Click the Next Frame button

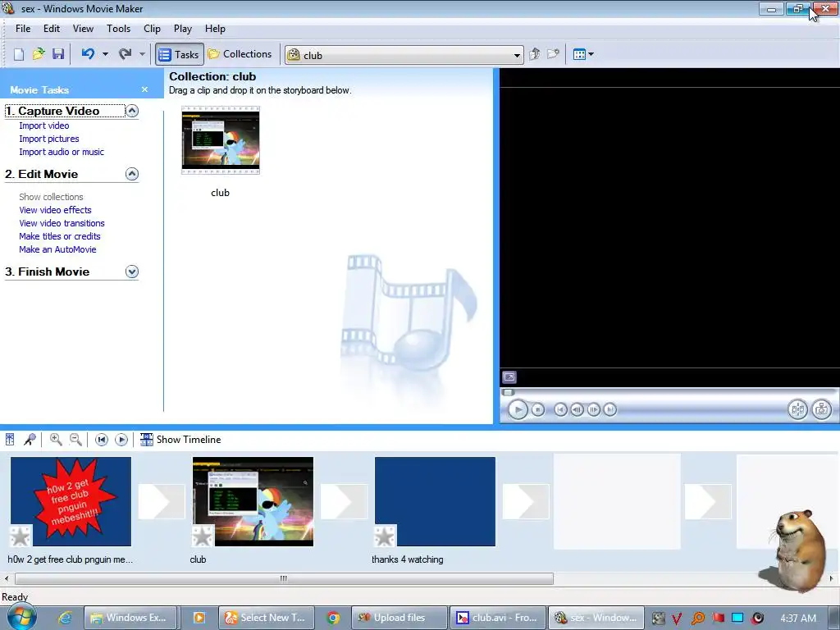[x=594, y=410]
